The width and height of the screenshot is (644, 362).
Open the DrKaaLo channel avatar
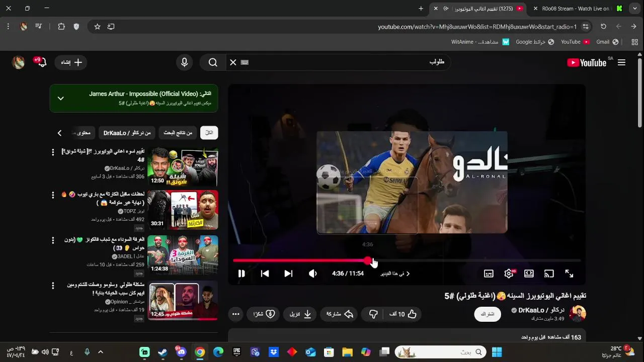pyautogui.click(x=577, y=314)
